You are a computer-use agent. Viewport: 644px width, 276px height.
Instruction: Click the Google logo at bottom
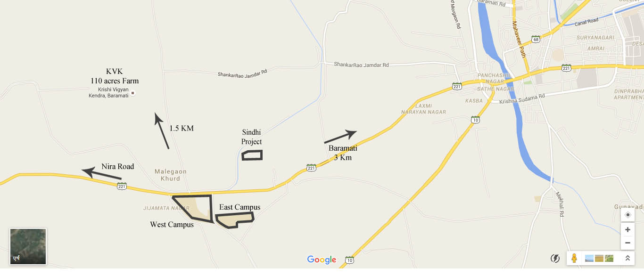click(322, 260)
